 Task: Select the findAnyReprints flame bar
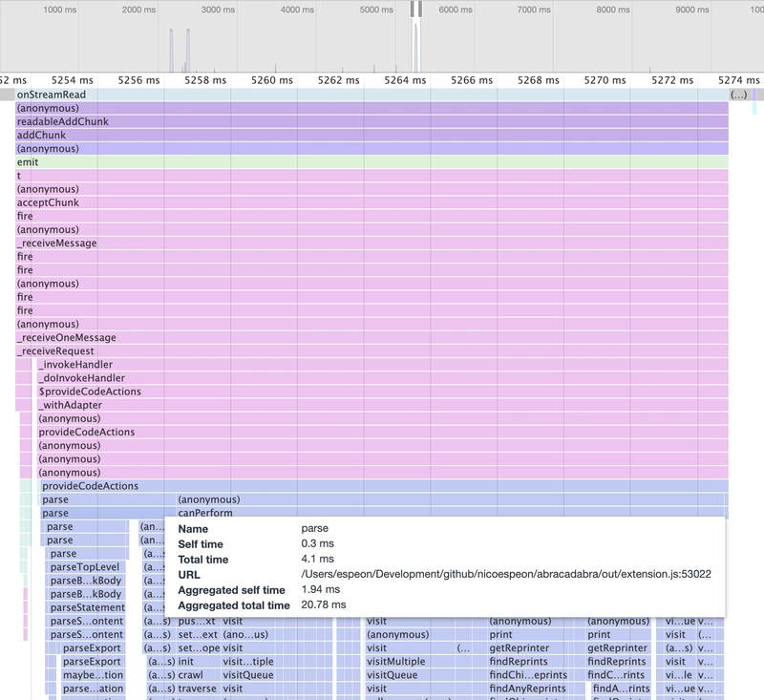(x=528, y=689)
